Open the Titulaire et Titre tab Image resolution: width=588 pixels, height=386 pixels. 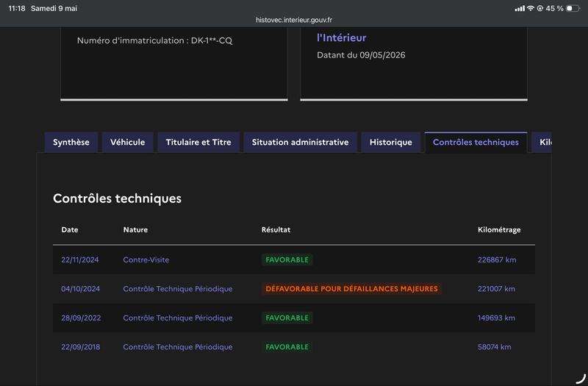[x=198, y=142]
